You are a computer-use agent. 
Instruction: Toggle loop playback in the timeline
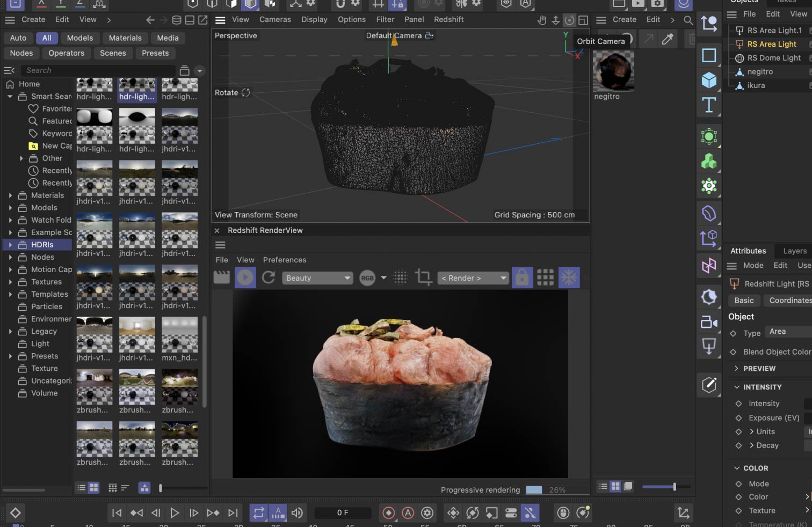(x=258, y=513)
